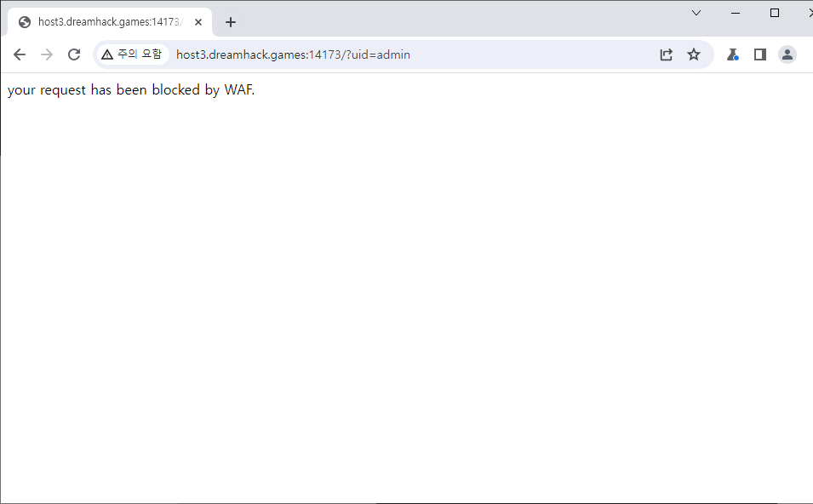Click the address bar URL text
Image resolution: width=813 pixels, height=504 pixels.
(293, 54)
